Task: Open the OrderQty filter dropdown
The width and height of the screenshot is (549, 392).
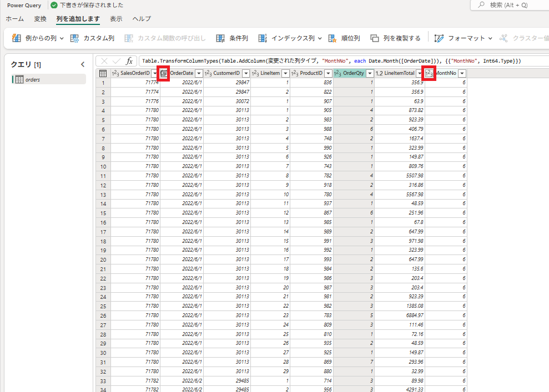Action: (x=370, y=73)
